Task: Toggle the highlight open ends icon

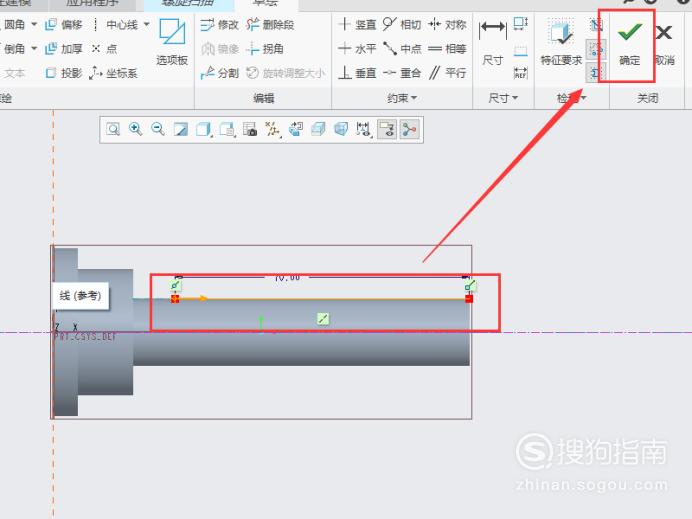Action: pos(596,49)
